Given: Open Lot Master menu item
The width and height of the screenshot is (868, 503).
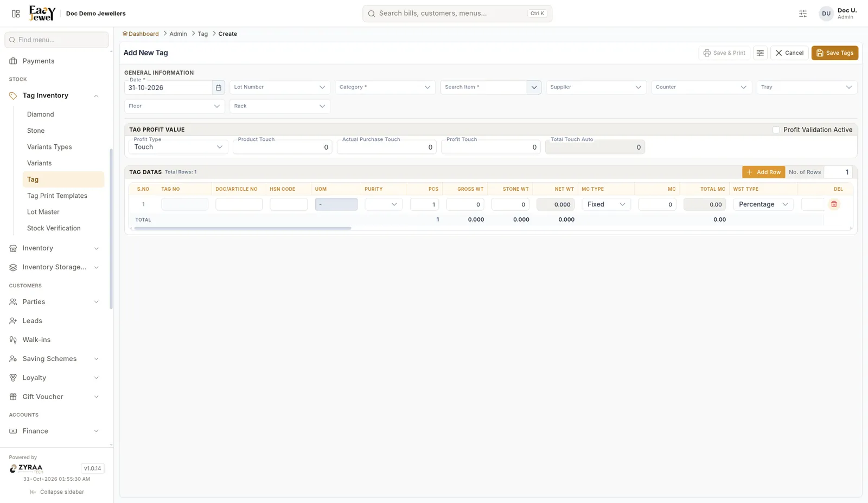Looking at the screenshot, I should point(43,212).
